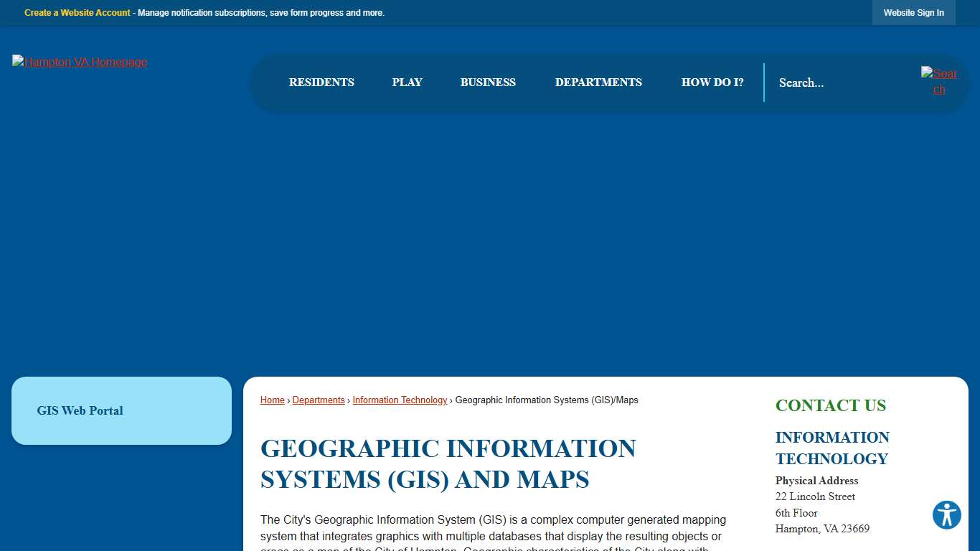Open the DEPARTMENTS navigation menu

(x=598, y=82)
